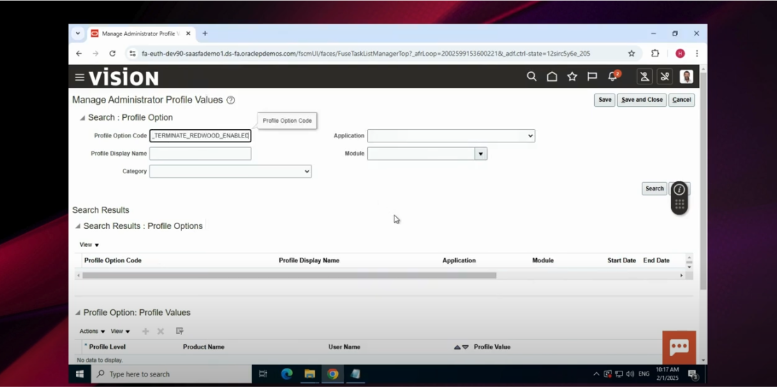Open the Module dropdown arrow
Image resolution: width=777 pixels, height=387 pixels.
[x=481, y=154]
